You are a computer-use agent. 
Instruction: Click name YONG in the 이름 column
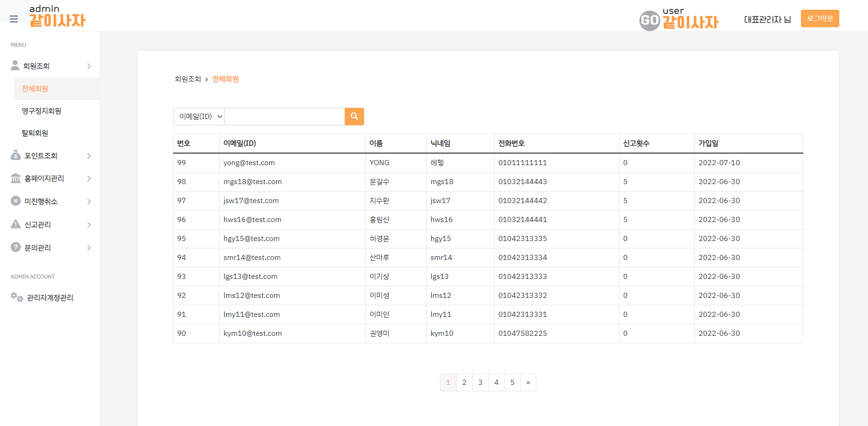tap(379, 163)
